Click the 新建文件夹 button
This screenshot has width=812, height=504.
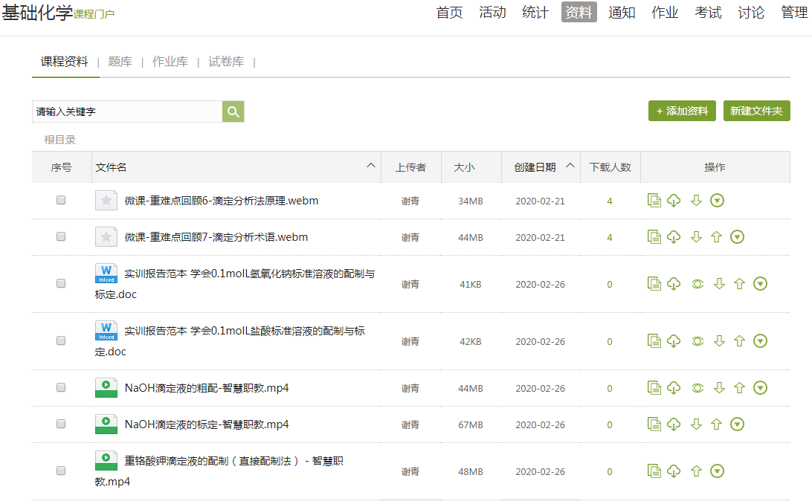click(756, 111)
